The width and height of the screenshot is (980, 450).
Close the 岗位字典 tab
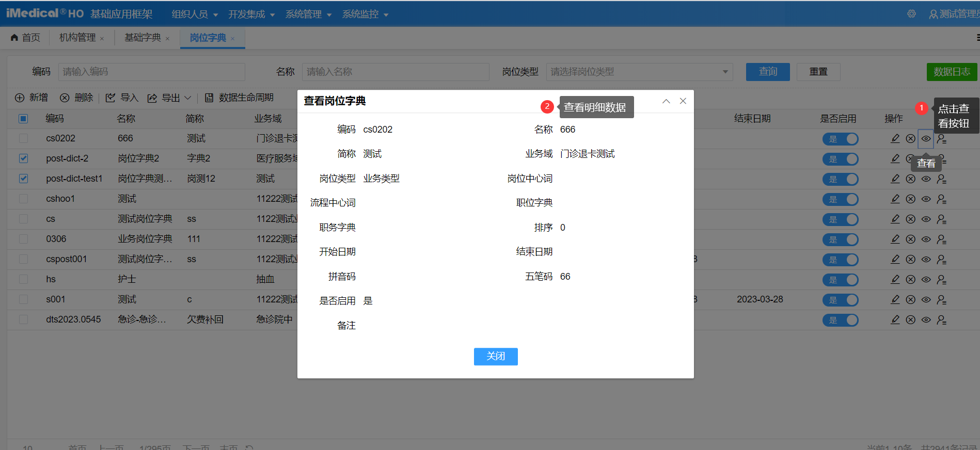point(232,39)
